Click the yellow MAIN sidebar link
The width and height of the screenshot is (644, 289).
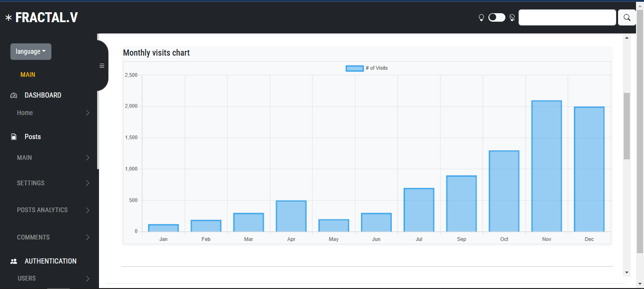(28, 74)
